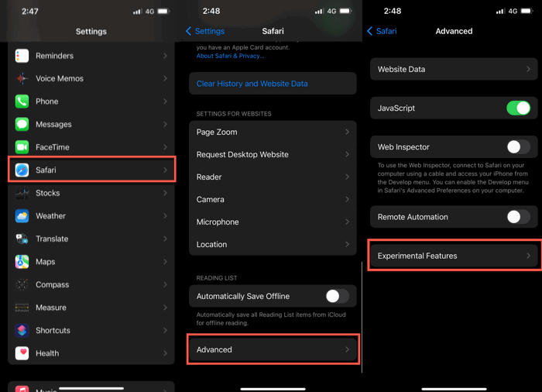This screenshot has width=542, height=392.
Task: Tap the Reminders label text
Action: tap(55, 56)
